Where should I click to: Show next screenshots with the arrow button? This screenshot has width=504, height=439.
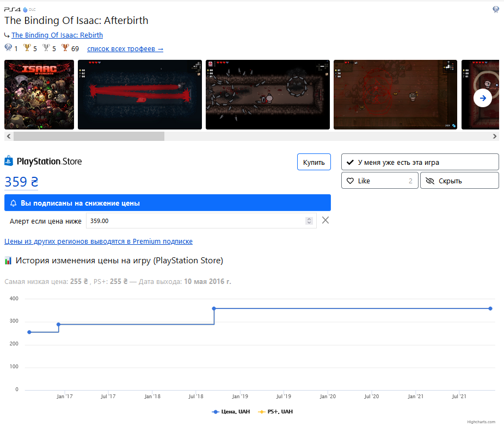coord(482,98)
